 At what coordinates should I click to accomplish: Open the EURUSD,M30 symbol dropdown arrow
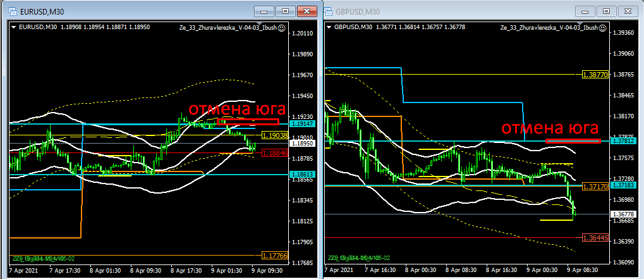pyautogui.click(x=15, y=27)
